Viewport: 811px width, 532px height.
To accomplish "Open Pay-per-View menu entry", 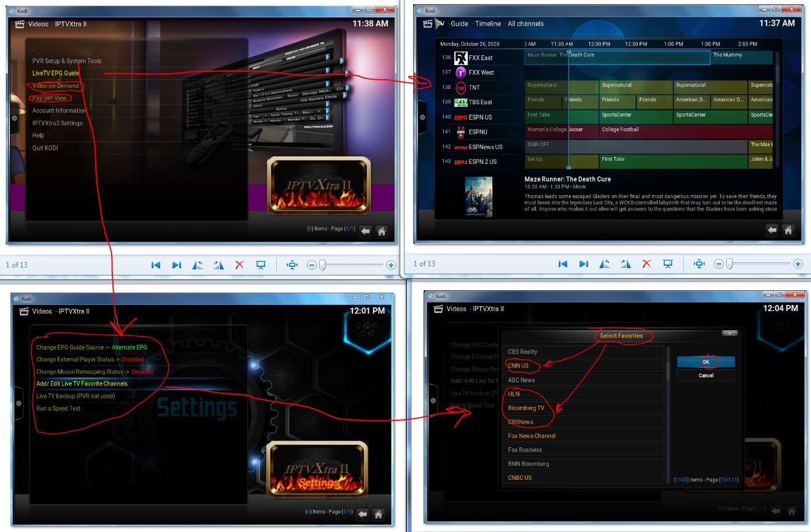I will click(50, 98).
